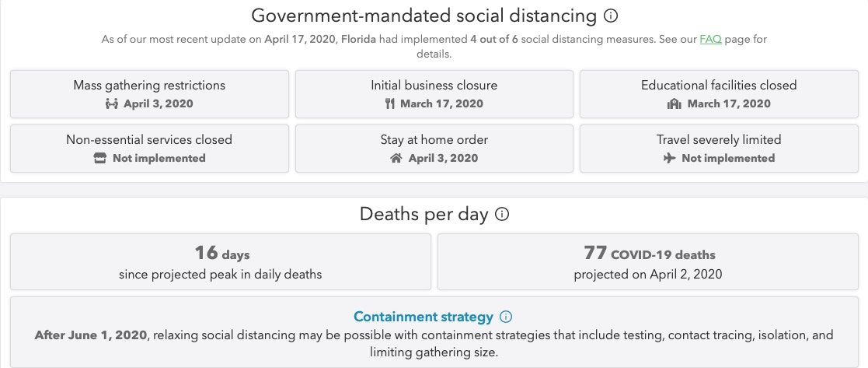Click the 16 days since projected peak box

(x=221, y=261)
